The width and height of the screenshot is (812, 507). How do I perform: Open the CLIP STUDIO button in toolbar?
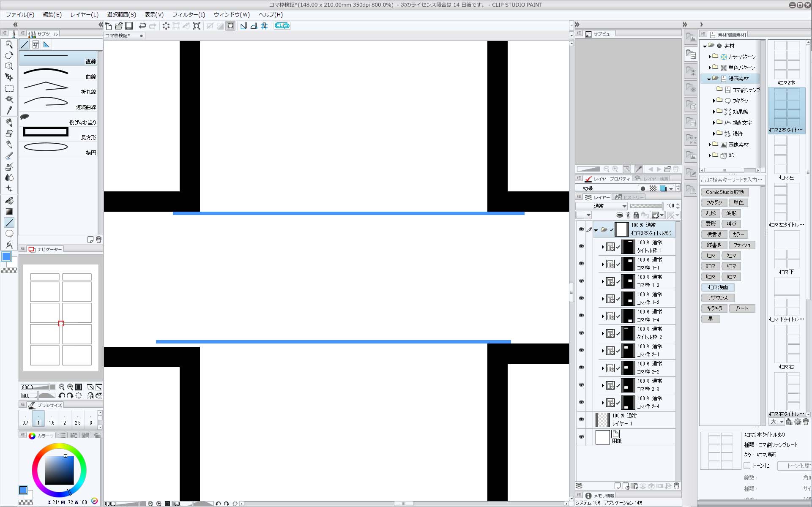[282, 26]
